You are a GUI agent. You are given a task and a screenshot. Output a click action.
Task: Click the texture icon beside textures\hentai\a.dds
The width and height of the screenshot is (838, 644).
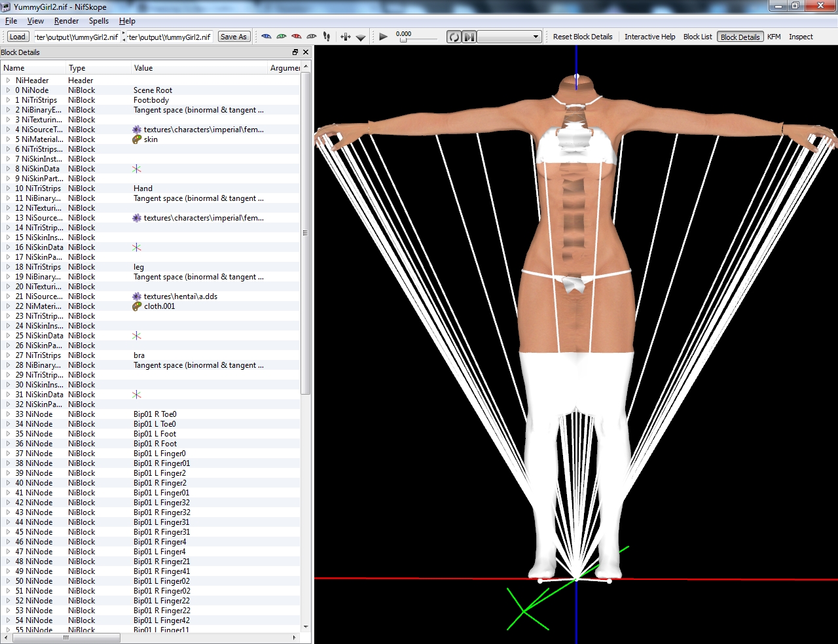point(137,296)
